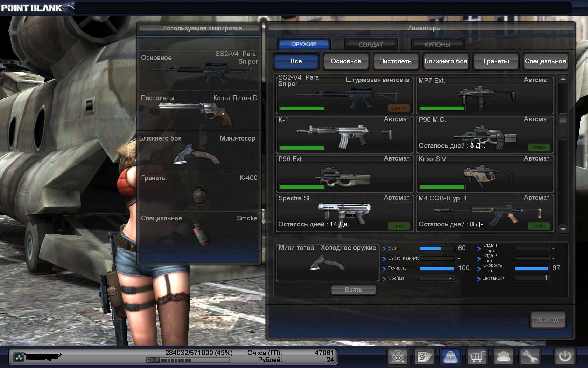The width and height of the screenshot is (588, 368).
Task: Click the ВЗЯТО badge on SS2-V4
Action: coord(399,108)
